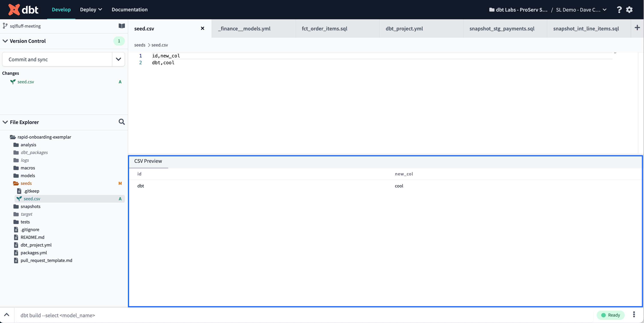This screenshot has height=323, width=644.
Task: Expand the models folder in tree
Action: click(28, 175)
